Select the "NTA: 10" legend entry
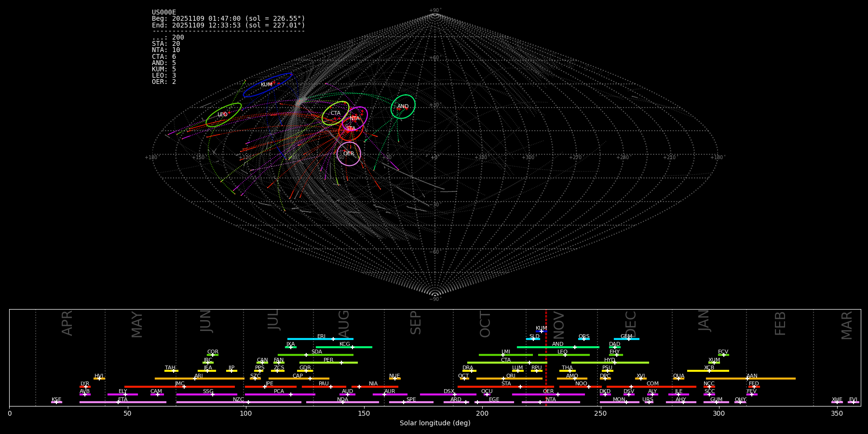This screenshot has width=868, height=434. coord(166,50)
